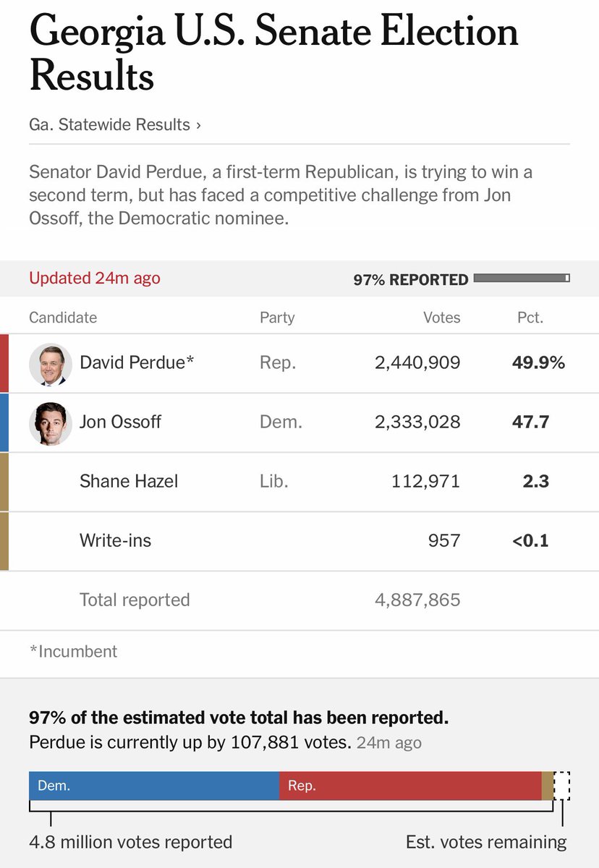Click the Pct. column header

click(530, 318)
